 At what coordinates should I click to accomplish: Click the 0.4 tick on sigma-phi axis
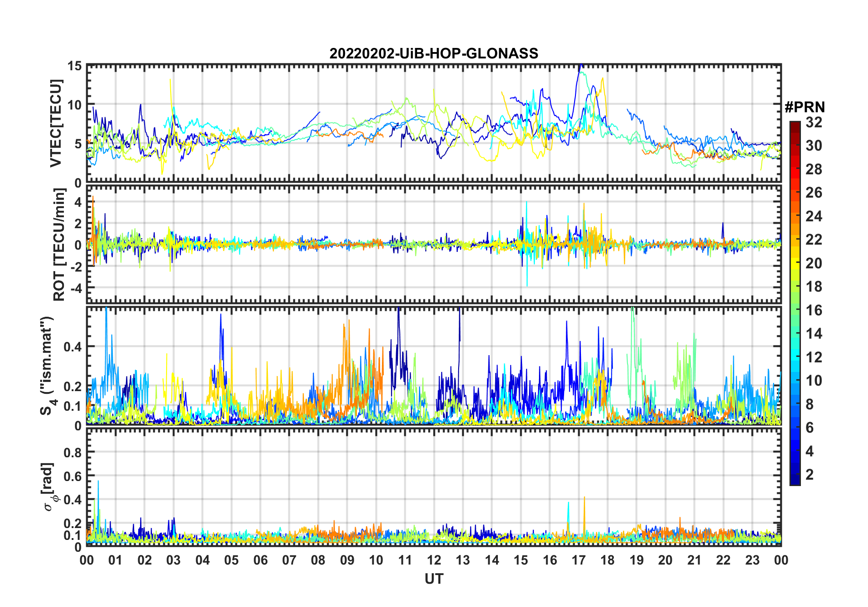click(x=73, y=500)
